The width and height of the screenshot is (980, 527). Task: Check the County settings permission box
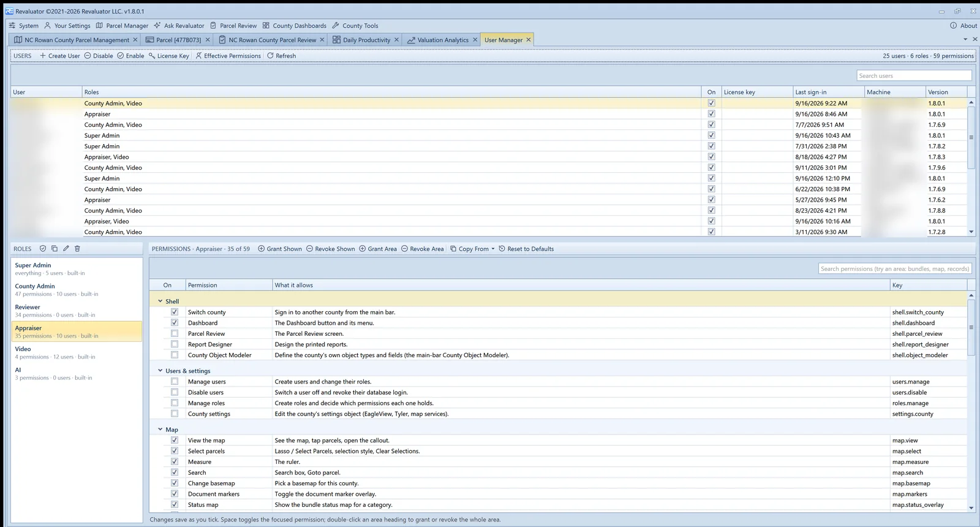pyautogui.click(x=175, y=414)
